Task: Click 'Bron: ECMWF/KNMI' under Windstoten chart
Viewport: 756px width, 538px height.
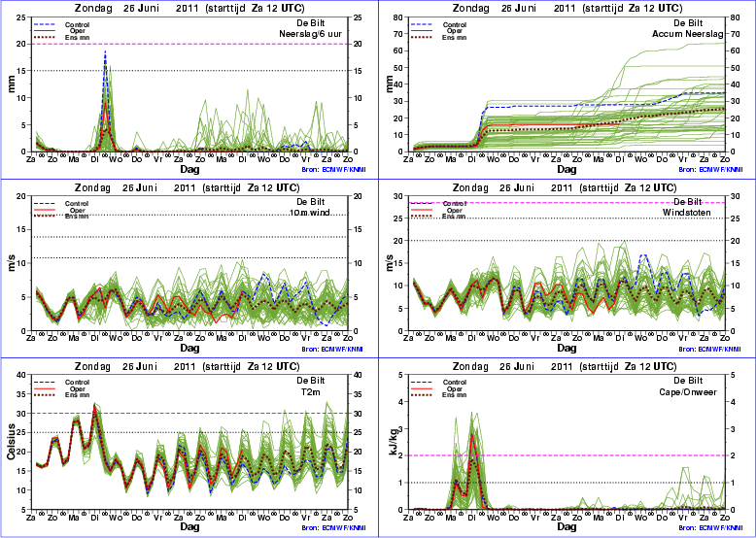Action: [x=711, y=350]
